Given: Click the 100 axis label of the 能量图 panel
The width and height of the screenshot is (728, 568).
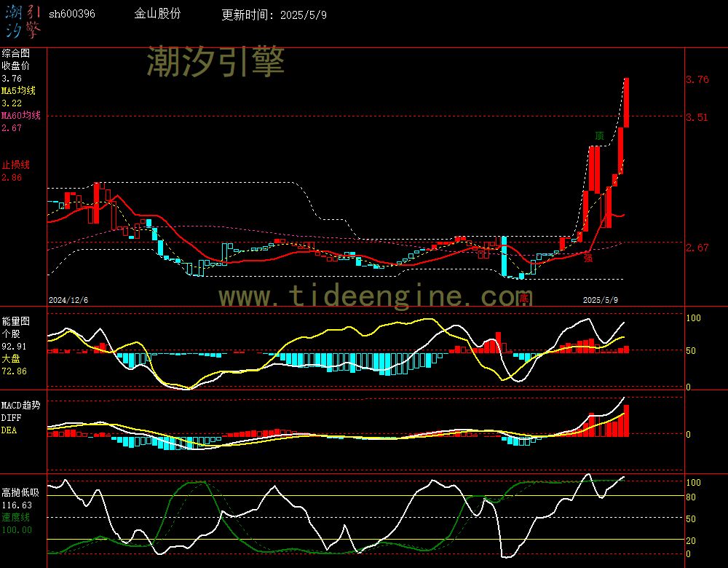Looking at the screenshot, I should coord(693,318).
